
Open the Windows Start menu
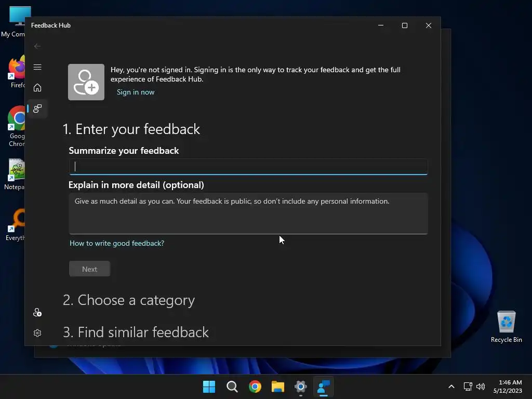[x=209, y=387]
